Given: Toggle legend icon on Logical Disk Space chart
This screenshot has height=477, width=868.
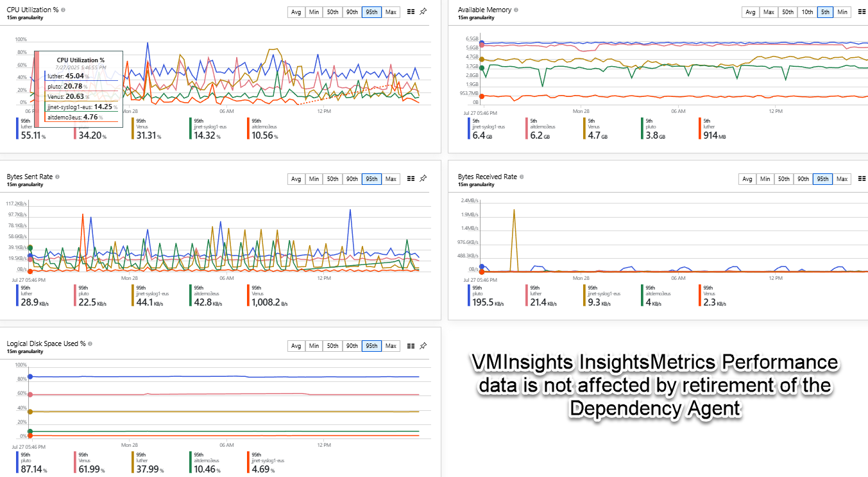Looking at the screenshot, I should (411, 346).
